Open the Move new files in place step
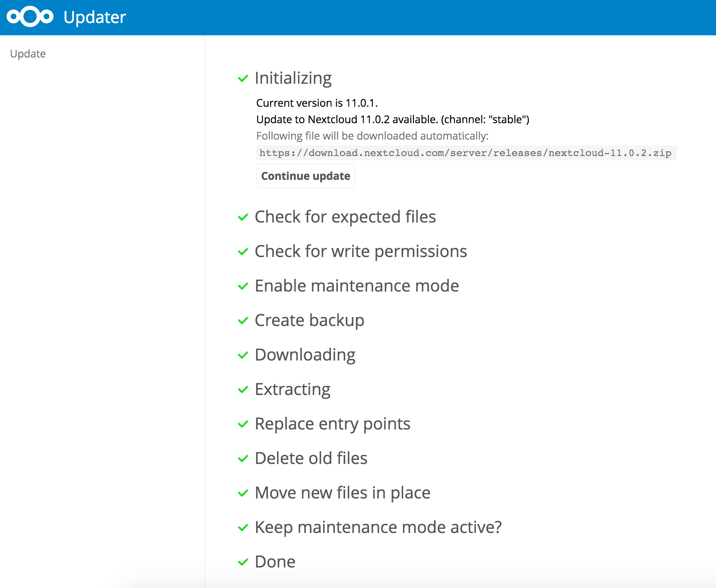 pyautogui.click(x=342, y=493)
